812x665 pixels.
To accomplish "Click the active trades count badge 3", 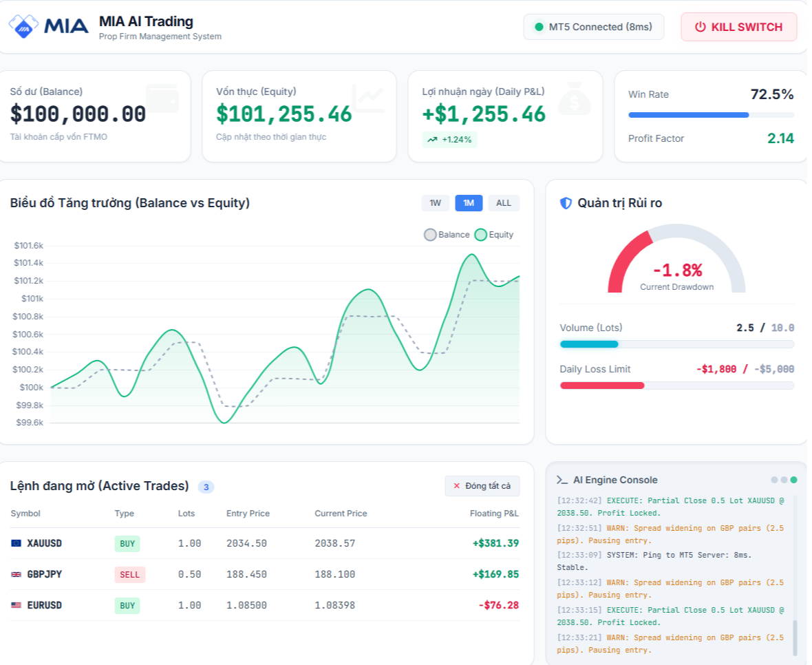I will 206,487.
